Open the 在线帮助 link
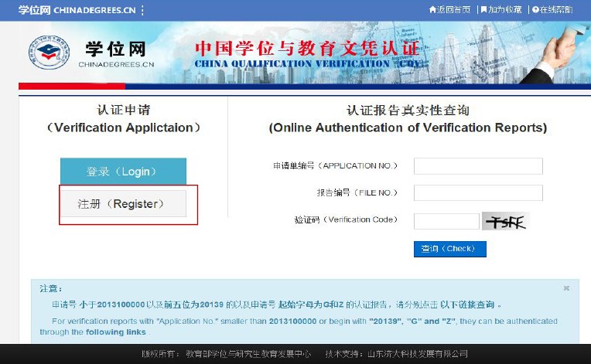The height and width of the screenshot is (364, 591). (x=556, y=10)
